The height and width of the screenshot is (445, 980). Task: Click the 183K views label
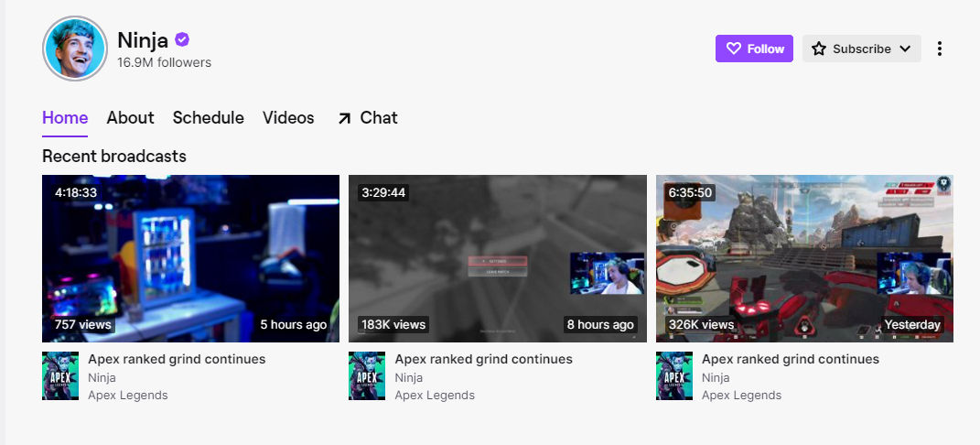point(393,324)
